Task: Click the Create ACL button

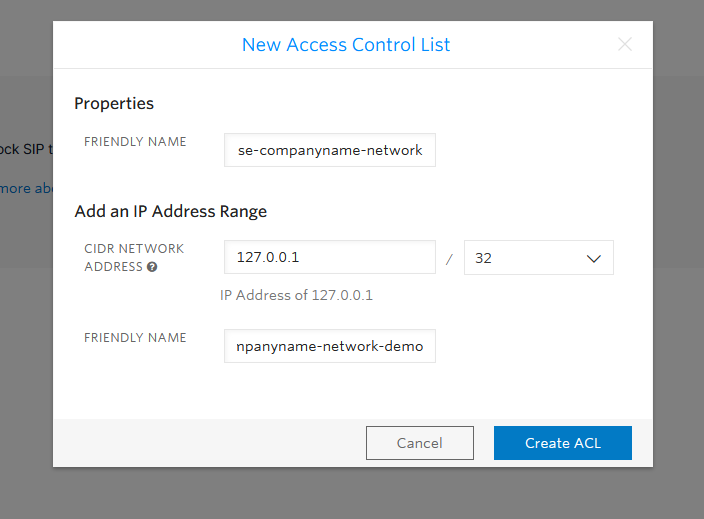Action: [x=563, y=443]
